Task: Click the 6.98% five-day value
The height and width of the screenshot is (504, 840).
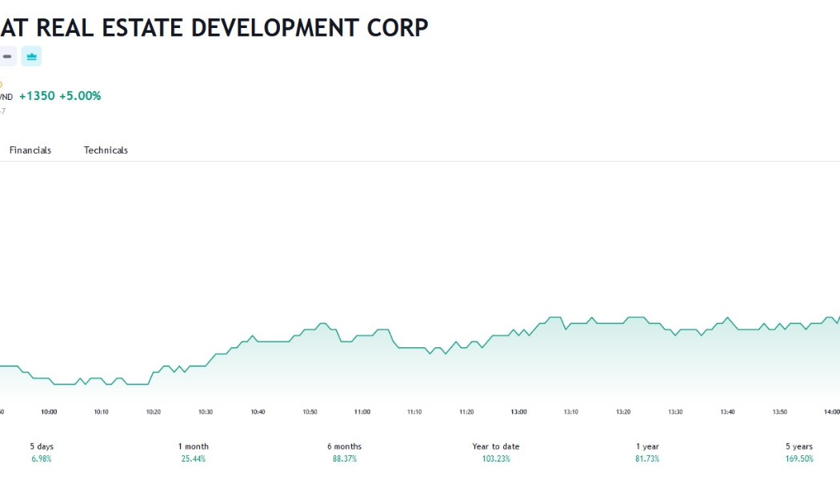Action: (42, 458)
